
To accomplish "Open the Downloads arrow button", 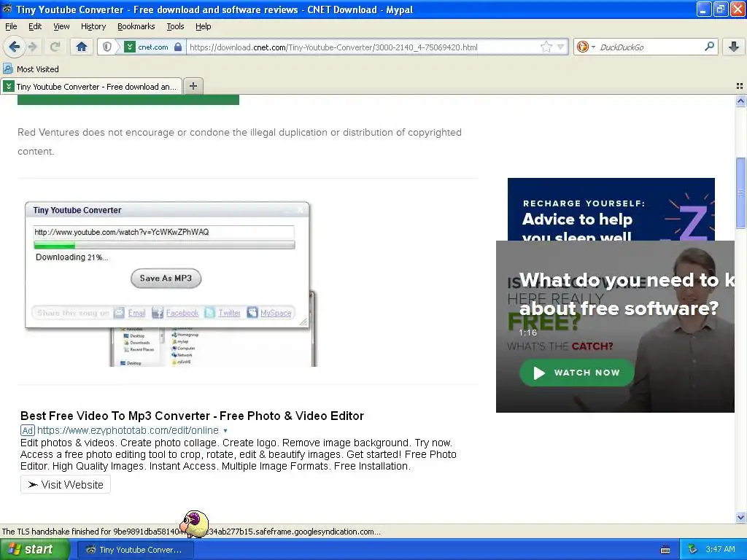I will [x=734, y=46].
